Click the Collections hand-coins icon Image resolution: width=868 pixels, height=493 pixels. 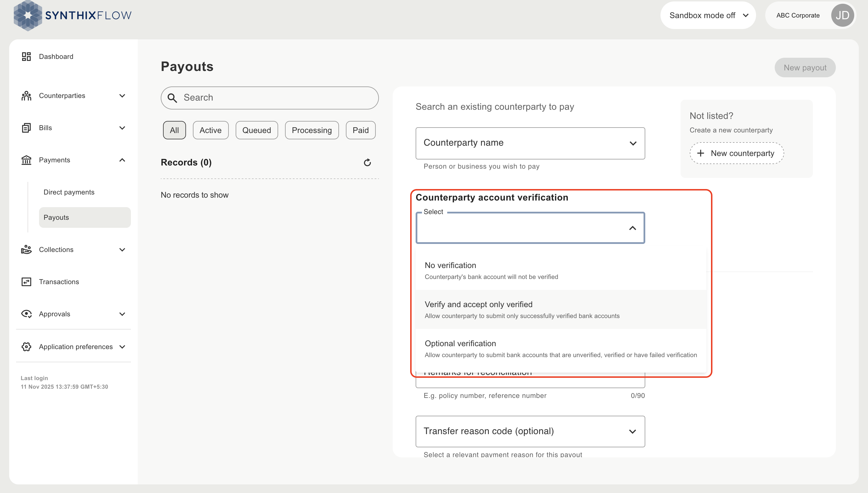[26, 250]
